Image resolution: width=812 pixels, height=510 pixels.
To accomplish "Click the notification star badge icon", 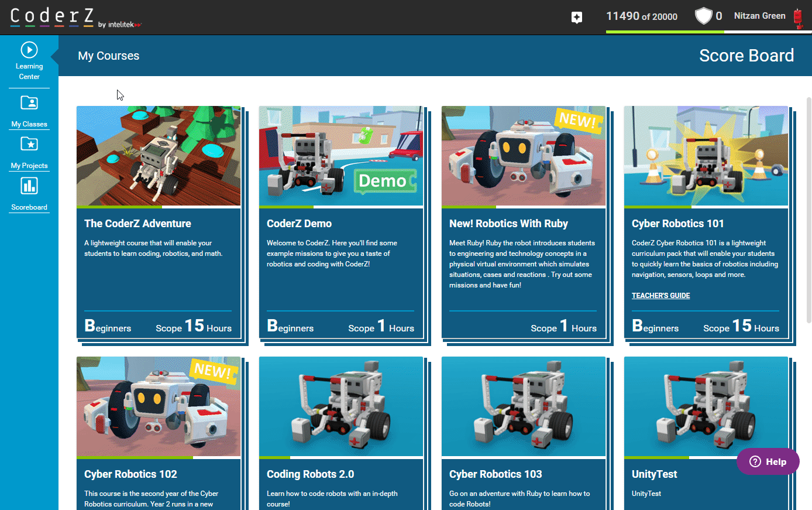I will 577,18.
